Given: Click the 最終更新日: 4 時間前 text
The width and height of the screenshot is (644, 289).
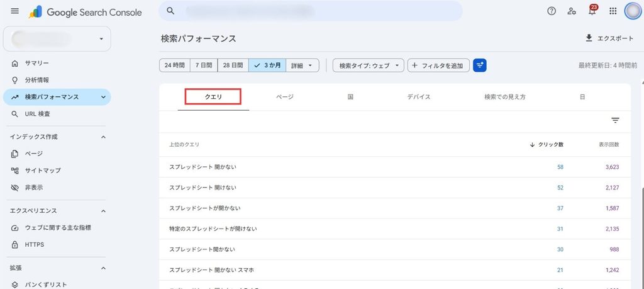Looking at the screenshot, I should click(x=608, y=65).
